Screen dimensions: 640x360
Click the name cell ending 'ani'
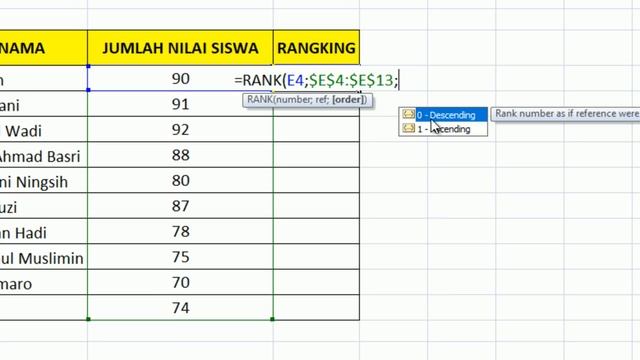click(x=43, y=105)
